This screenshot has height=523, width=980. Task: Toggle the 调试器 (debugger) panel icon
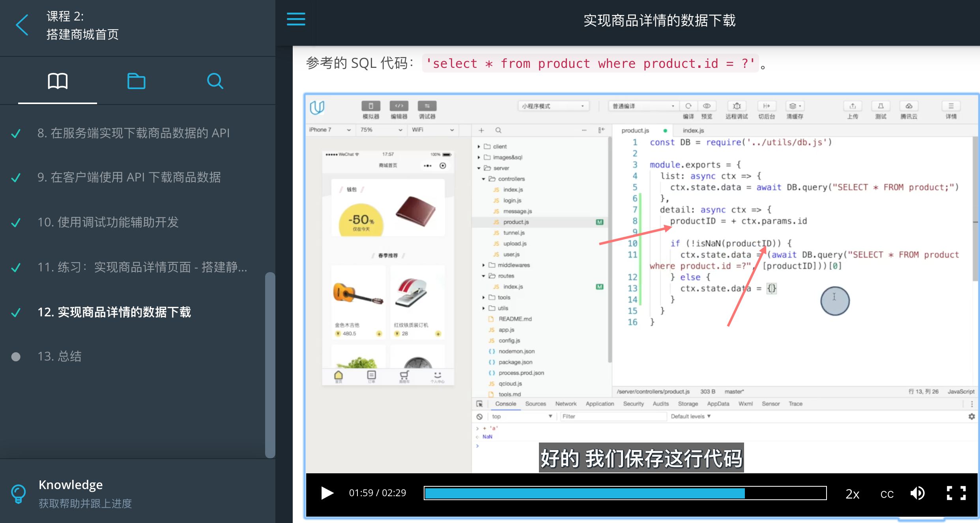tap(427, 106)
